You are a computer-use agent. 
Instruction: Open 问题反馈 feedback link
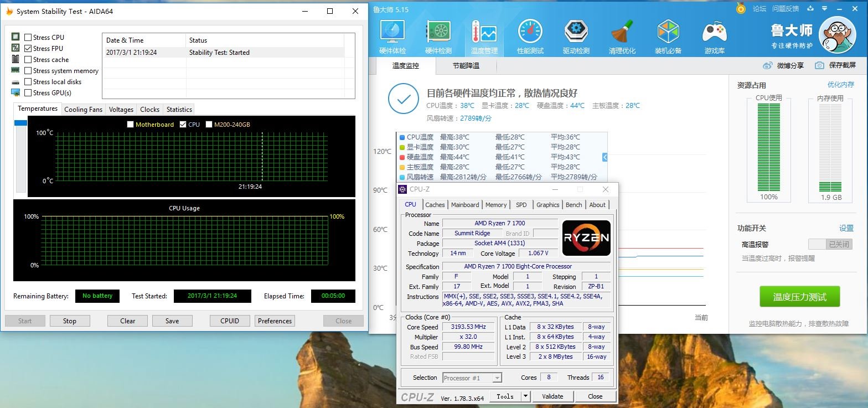click(x=786, y=8)
